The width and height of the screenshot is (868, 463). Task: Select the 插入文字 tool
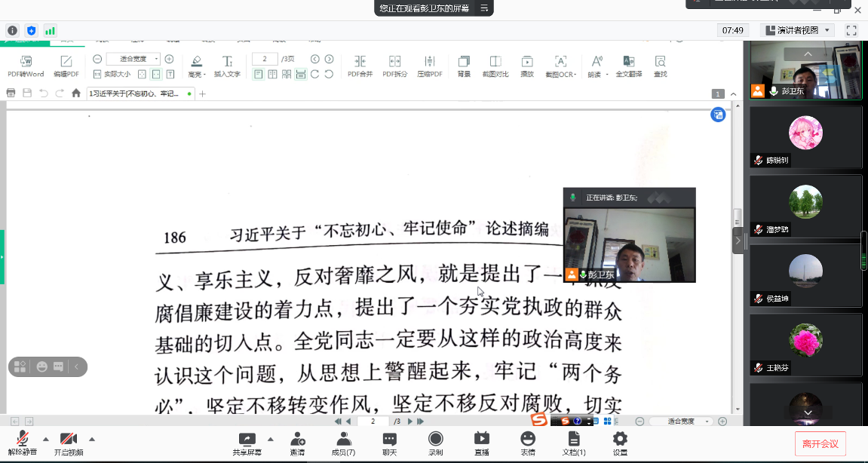click(227, 63)
